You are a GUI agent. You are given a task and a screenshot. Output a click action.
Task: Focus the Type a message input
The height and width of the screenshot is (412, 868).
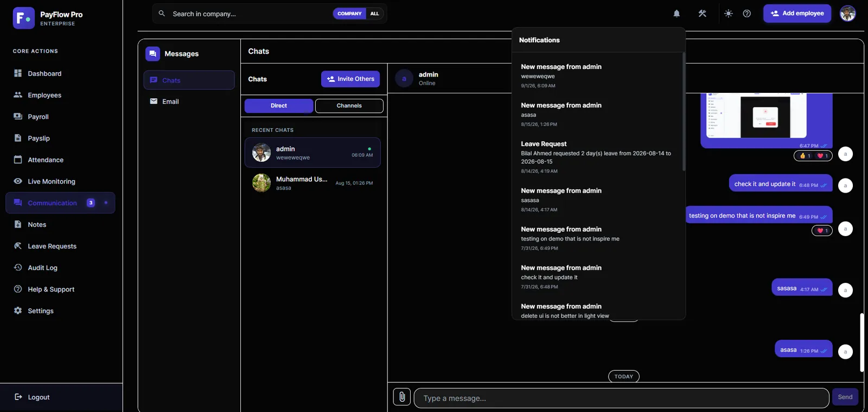pos(621,398)
